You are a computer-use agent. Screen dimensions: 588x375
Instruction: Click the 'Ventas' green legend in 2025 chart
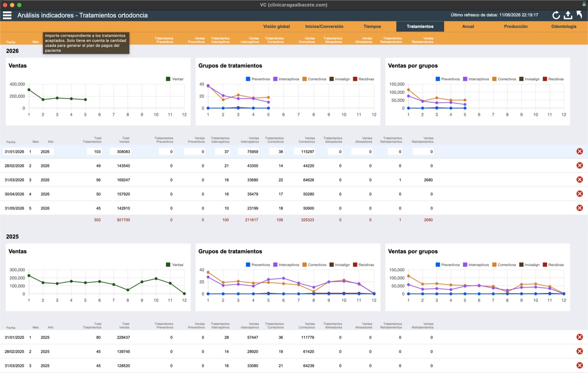(175, 265)
